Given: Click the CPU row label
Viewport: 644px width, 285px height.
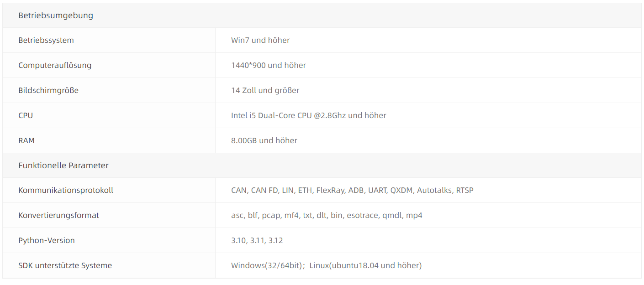Looking at the screenshot, I should pos(26,115).
